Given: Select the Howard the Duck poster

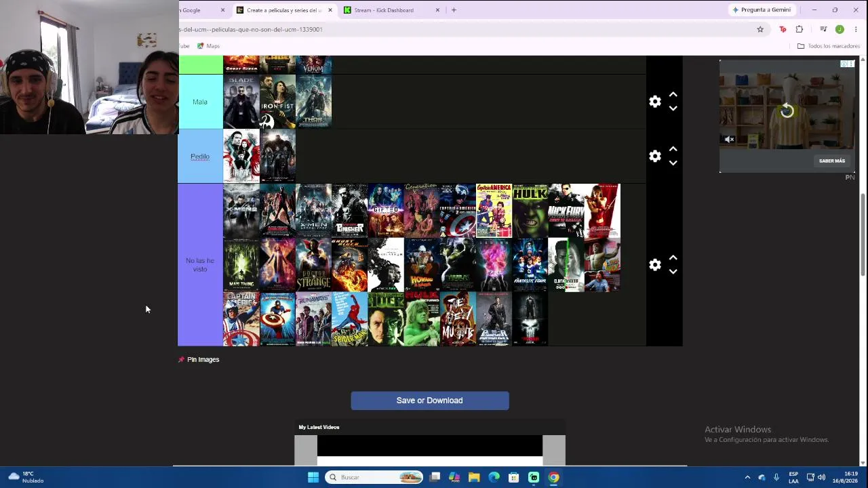Looking at the screenshot, I should [x=422, y=265].
